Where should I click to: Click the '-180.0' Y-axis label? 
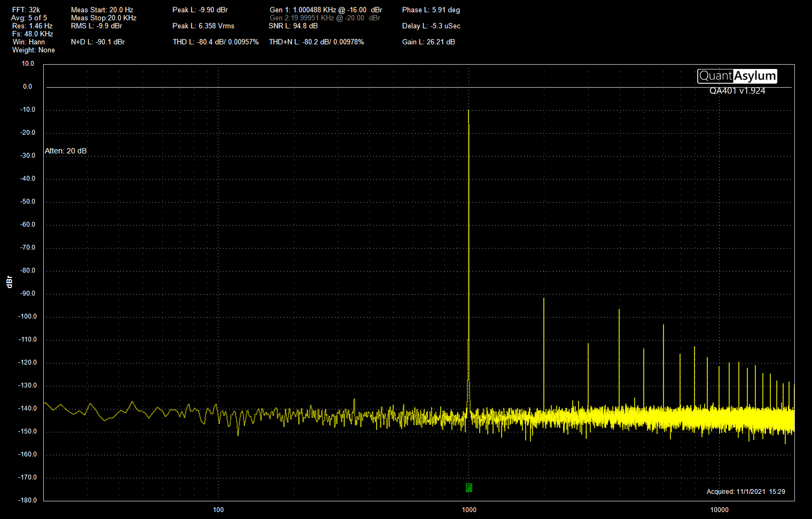pos(27,500)
